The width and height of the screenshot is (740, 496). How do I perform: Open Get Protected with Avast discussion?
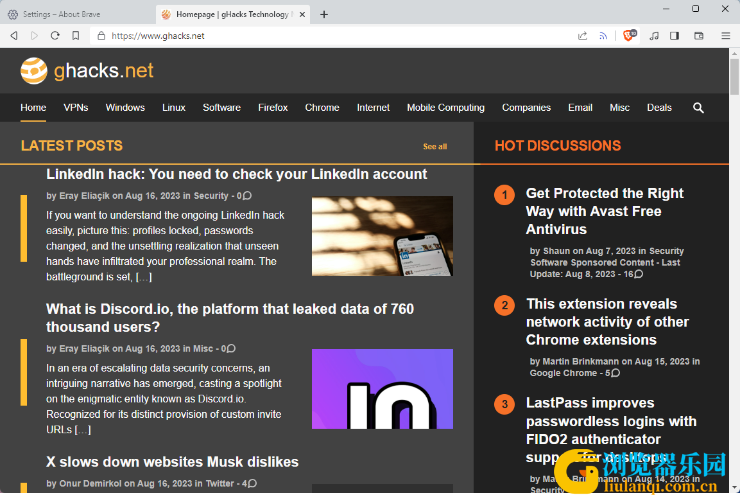tap(605, 211)
